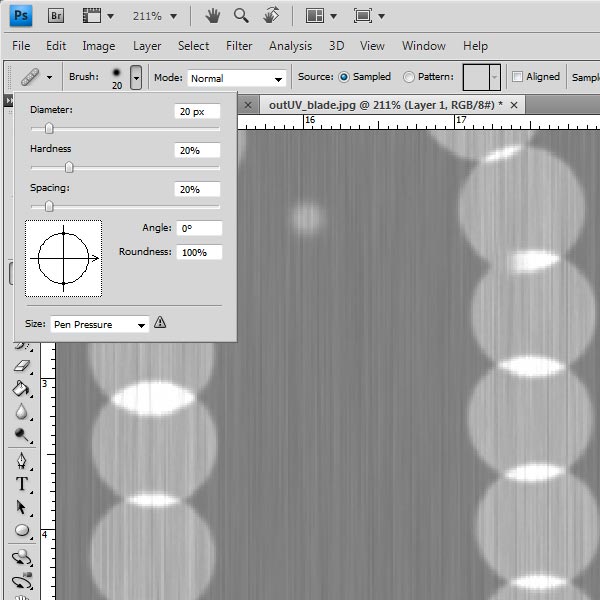This screenshot has width=600, height=600.
Task: Click the Healing Brush tool preset icon
Action: click(30, 77)
